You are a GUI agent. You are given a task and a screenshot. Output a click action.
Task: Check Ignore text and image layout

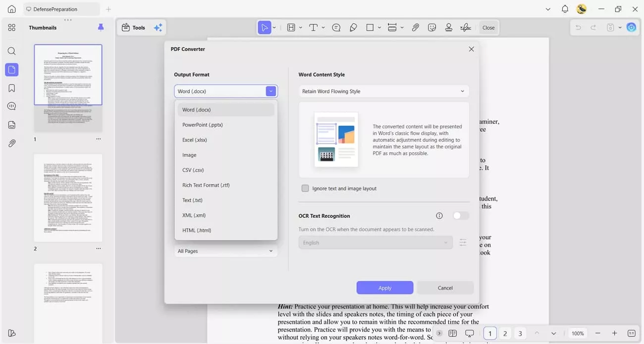point(305,188)
